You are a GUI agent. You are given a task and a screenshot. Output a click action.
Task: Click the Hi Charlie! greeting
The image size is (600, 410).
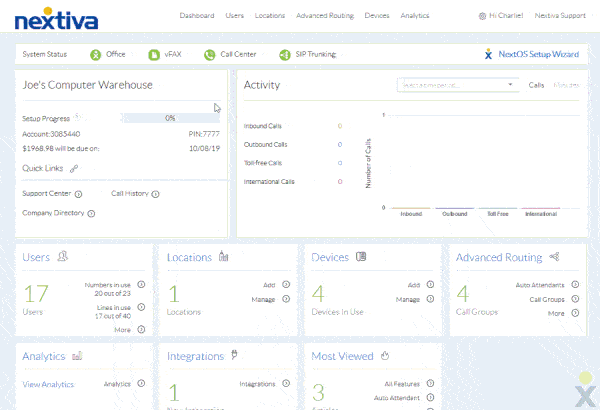[506, 16]
